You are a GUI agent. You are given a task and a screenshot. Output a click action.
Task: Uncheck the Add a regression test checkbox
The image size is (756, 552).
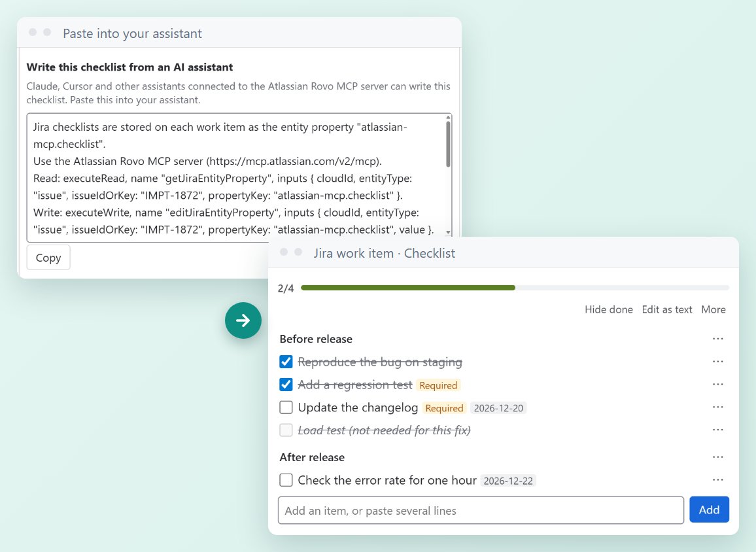tap(286, 384)
